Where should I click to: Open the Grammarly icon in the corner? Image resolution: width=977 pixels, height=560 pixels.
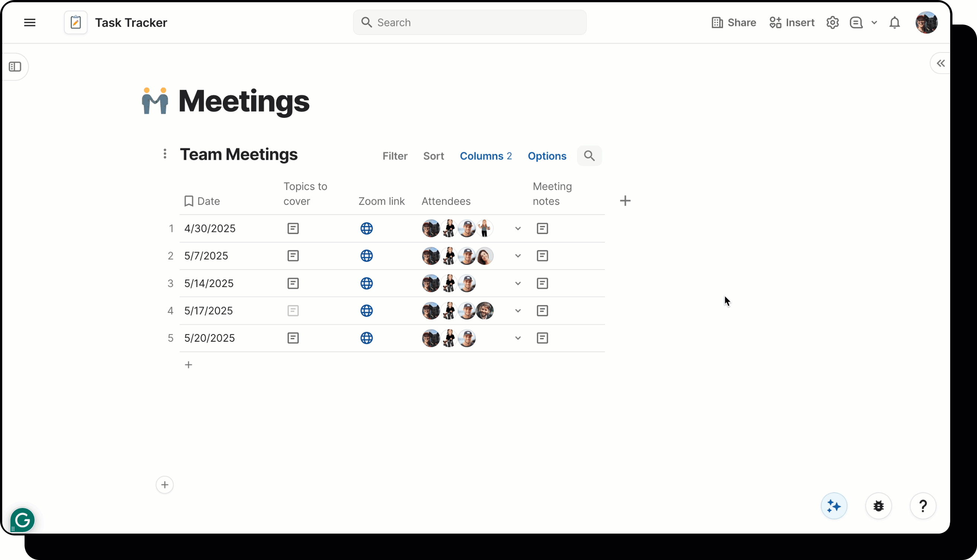pos(22,519)
